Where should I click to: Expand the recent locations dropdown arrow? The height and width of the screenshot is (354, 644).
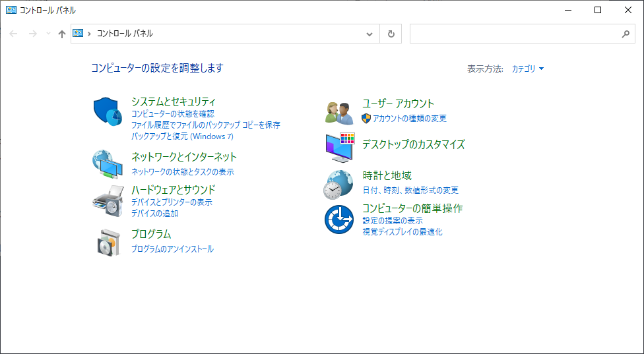pyautogui.click(x=48, y=33)
